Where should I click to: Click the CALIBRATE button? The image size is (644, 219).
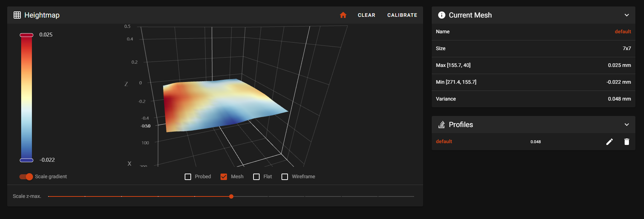coord(402,15)
